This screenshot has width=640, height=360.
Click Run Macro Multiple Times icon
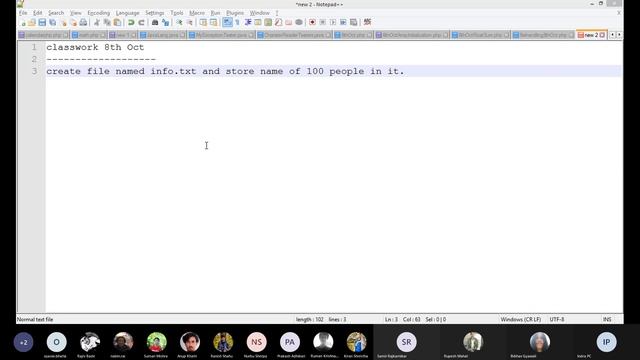[x=343, y=22]
